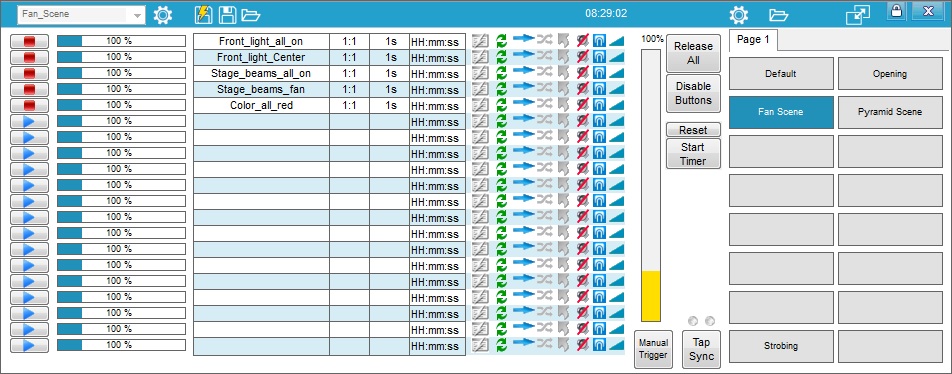The image size is (952, 374).
Task: Save cuelist with the floppy disk icon
Action: [228, 14]
